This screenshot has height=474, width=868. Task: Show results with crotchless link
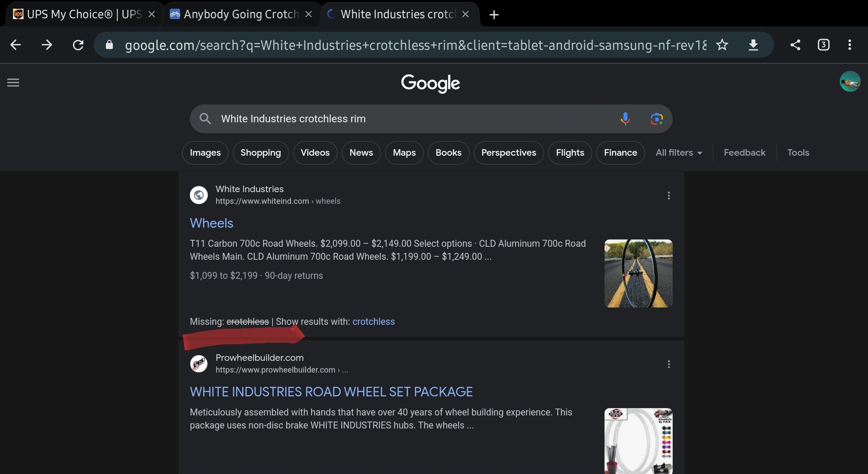[374, 322]
